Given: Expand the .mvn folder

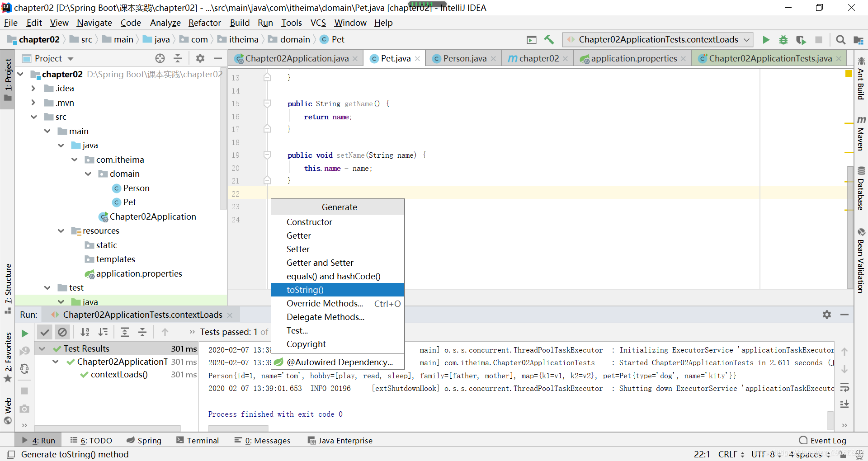Looking at the screenshot, I should coord(33,103).
